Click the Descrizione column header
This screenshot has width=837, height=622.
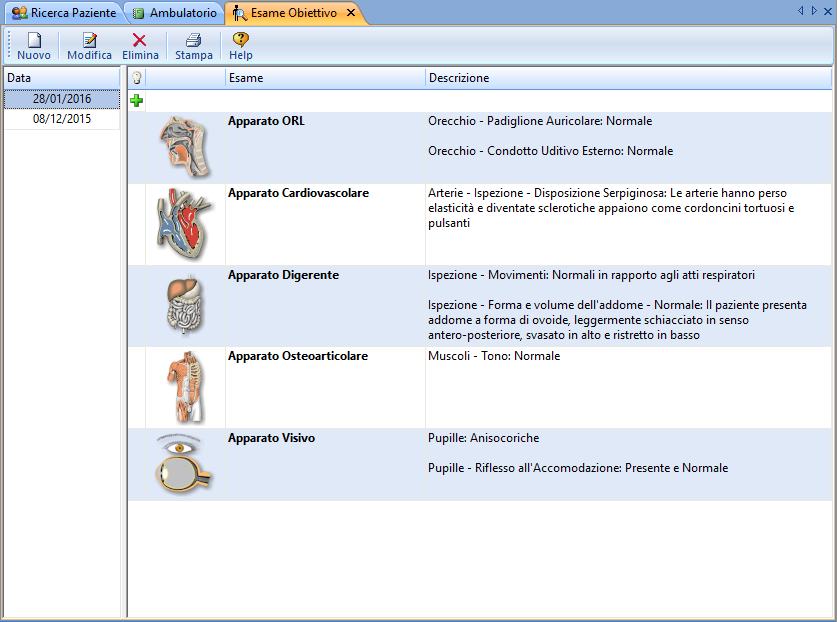pos(628,78)
